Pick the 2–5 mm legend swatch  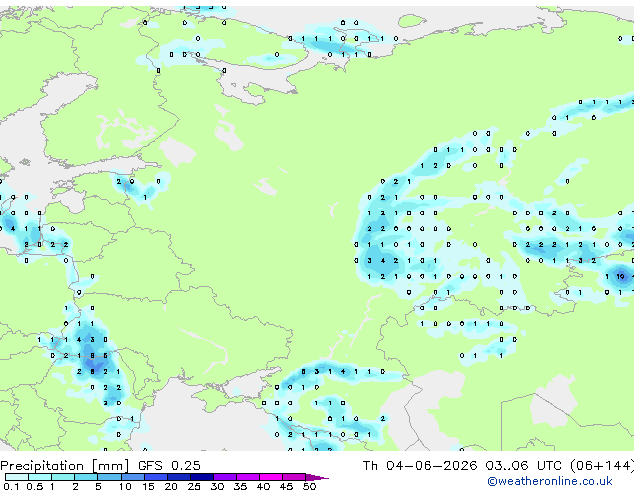point(86,477)
